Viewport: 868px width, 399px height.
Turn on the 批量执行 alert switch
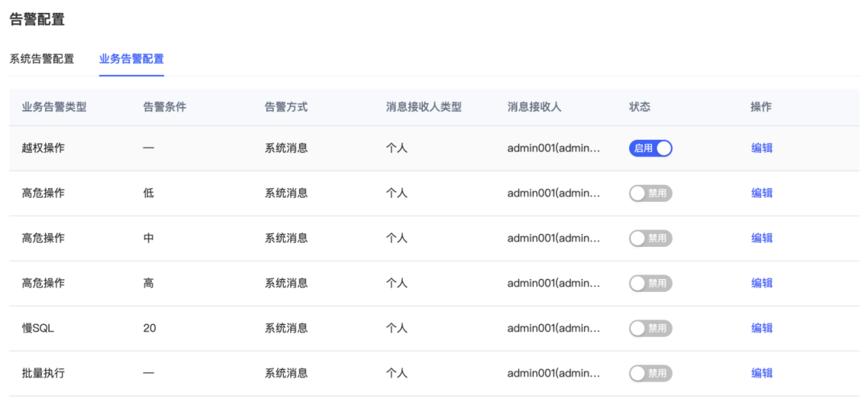pyautogui.click(x=650, y=373)
